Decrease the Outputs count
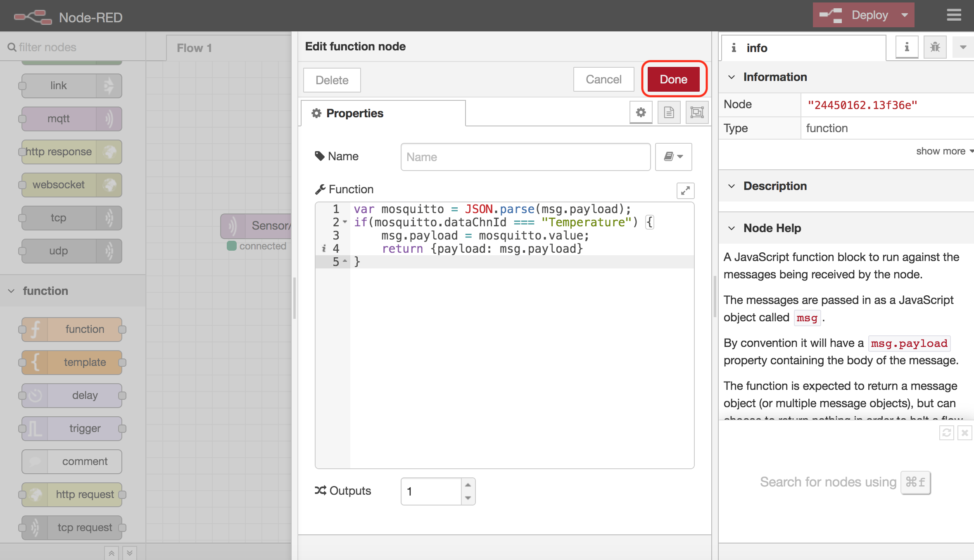 click(x=468, y=498)
